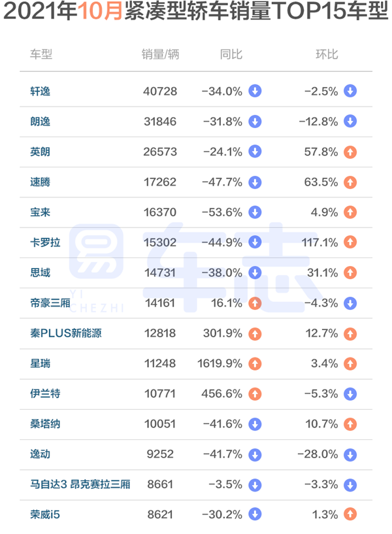Screen dimensions: 392x534
Task: Click the orange up arrow beside 1619.9%
Action: [x=255, y=363]
